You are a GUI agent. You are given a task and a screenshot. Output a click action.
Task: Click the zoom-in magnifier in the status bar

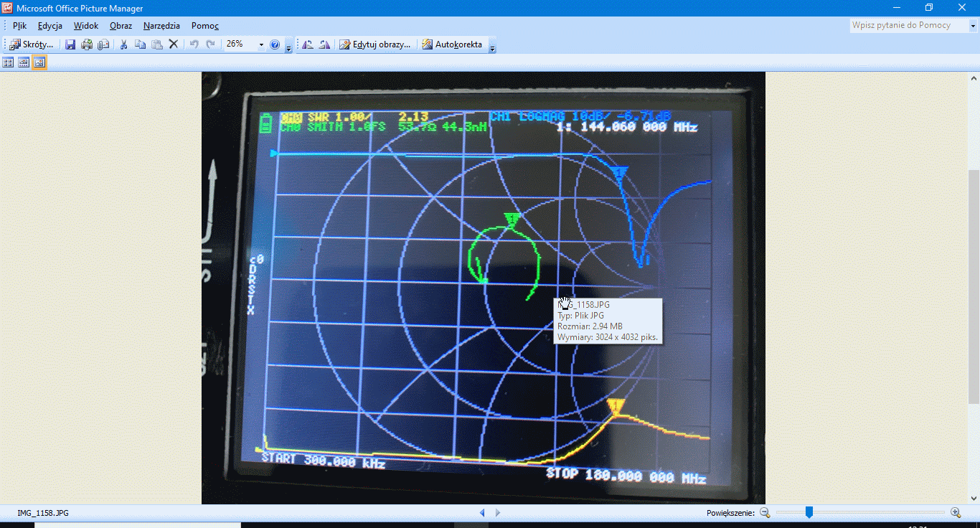[x=956, y=513]
